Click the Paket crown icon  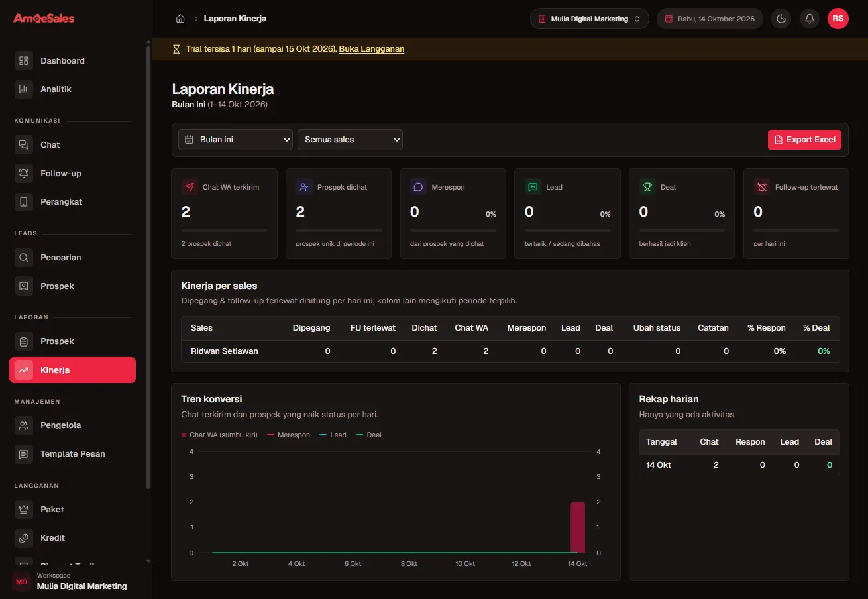24,510
